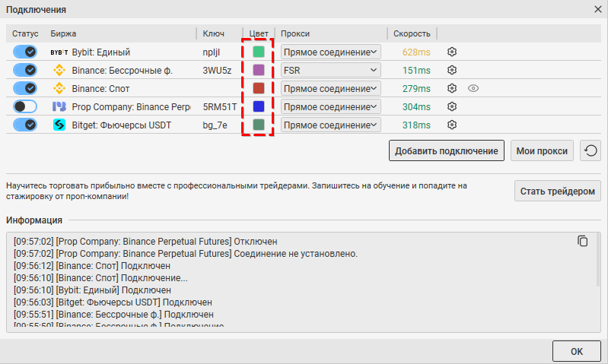
Task: Click the 09:56:12 Binance: Спот Подключен line
Action: 92,266
